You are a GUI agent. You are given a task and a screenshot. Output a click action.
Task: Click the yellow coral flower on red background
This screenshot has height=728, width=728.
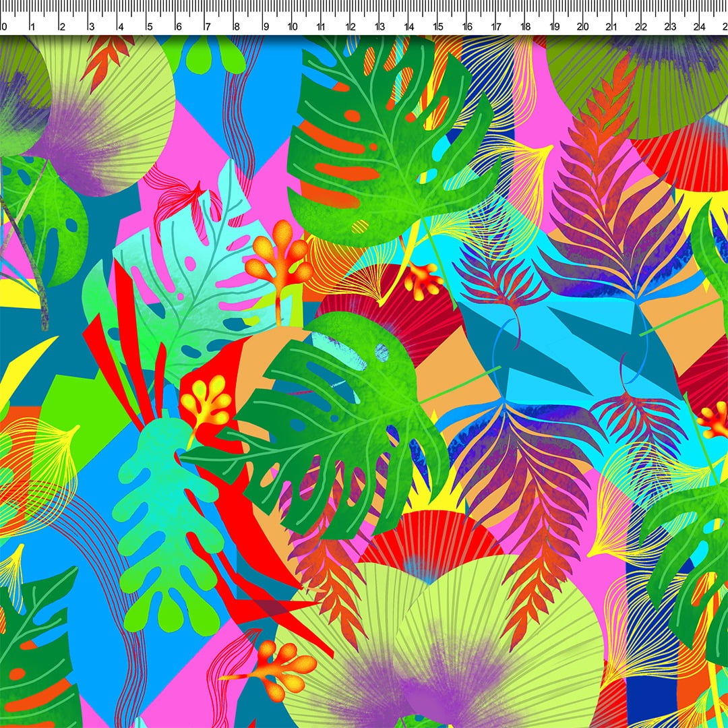click(207, 401)
